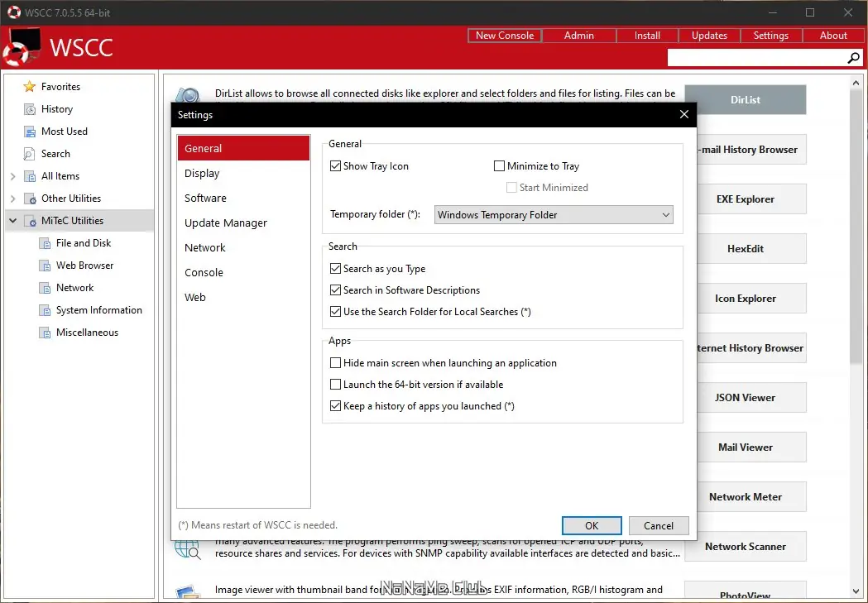Launch HexEdit button
The image size is (868, 603).
(751, 249)
